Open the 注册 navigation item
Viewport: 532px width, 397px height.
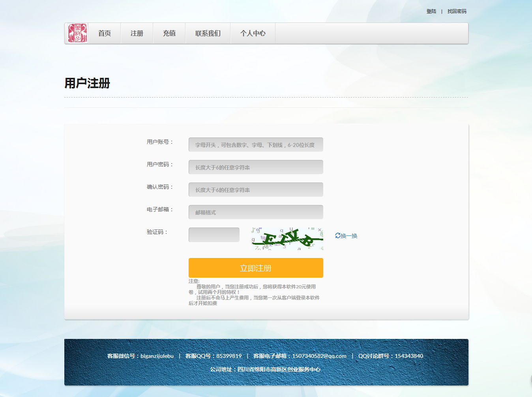(137, 34)
